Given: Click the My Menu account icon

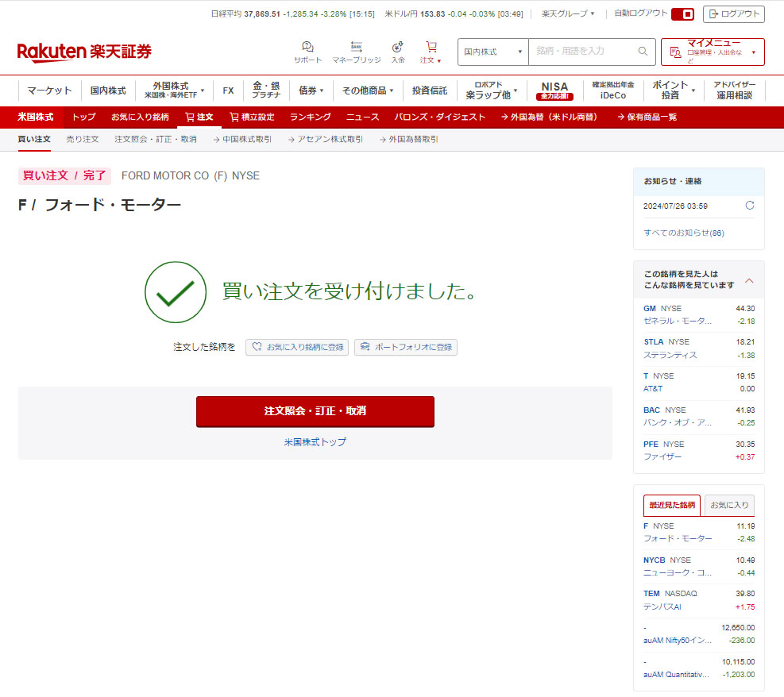Looking at the screenshot, I should point(674,52).
